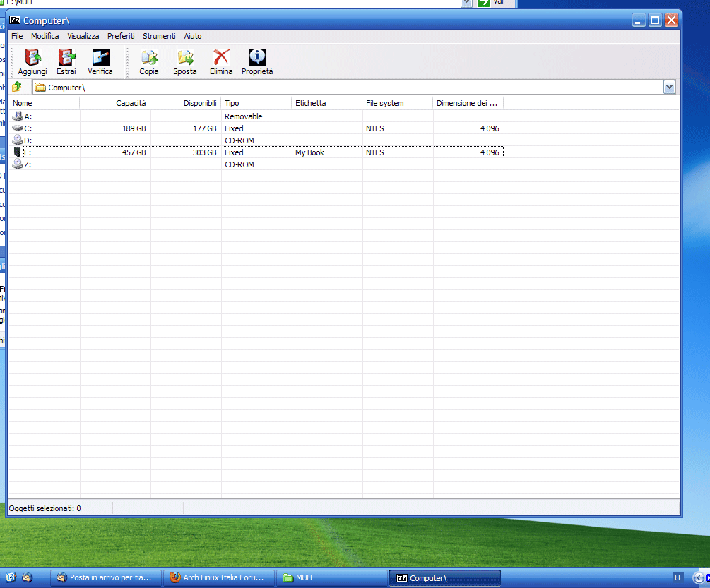Launch Internet Explorer quick launch icon

(11, 577)
